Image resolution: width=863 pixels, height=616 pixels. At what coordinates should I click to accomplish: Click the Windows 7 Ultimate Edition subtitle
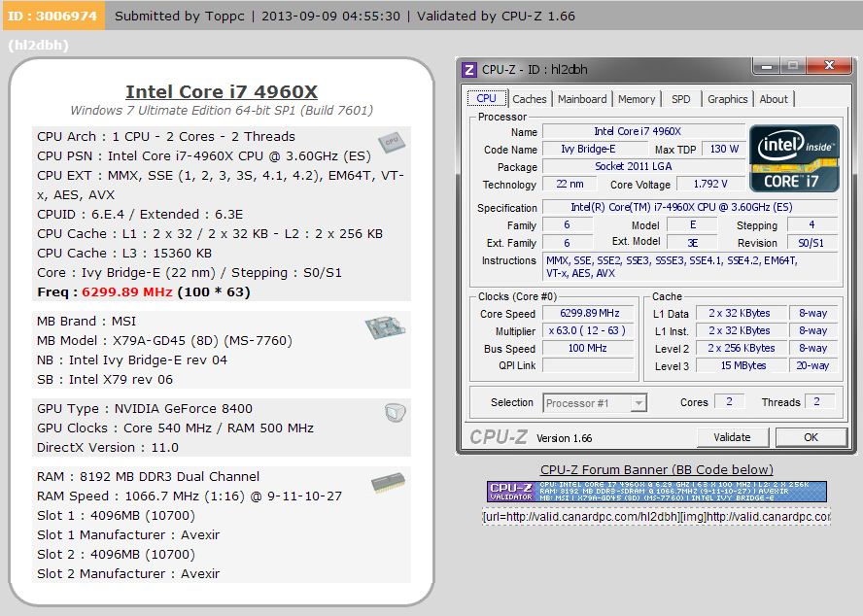(x=222, y=110)
